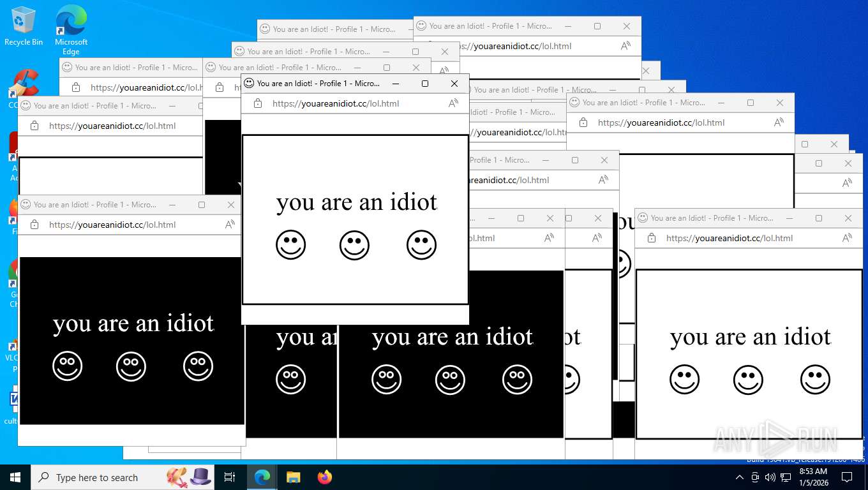Click right smiley in lower-right white page

(x=815, y=380)
